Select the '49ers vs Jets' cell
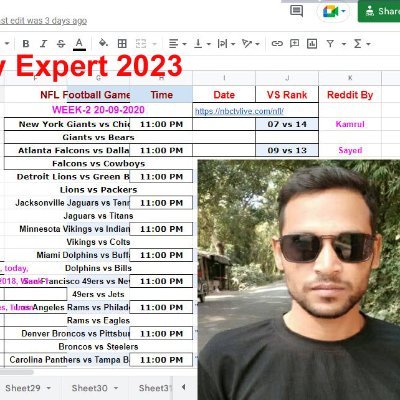This screenshot has width=400, height=400. pyautogui.click(x=98, y=294)
